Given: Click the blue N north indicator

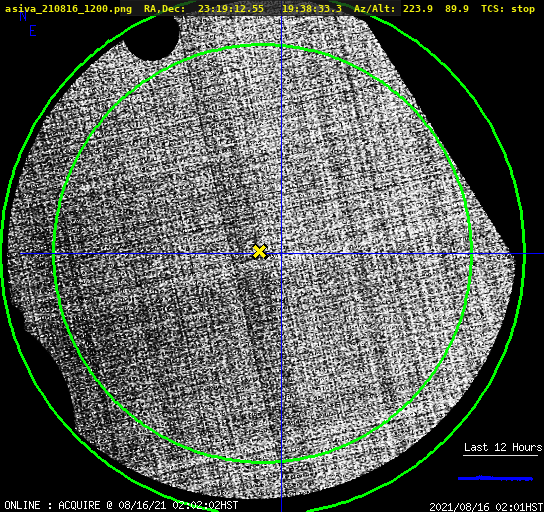Looking at the screenshot, I should (x=23, y=16).
